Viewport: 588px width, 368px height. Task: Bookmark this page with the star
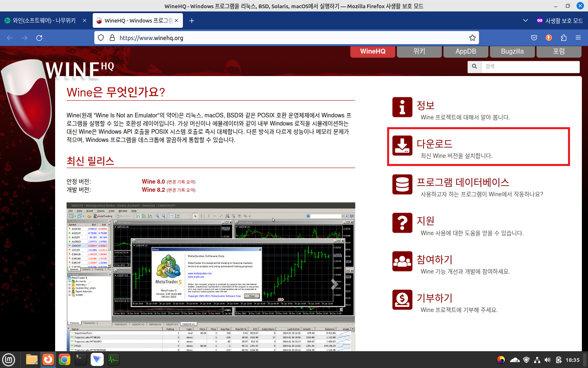472,38
